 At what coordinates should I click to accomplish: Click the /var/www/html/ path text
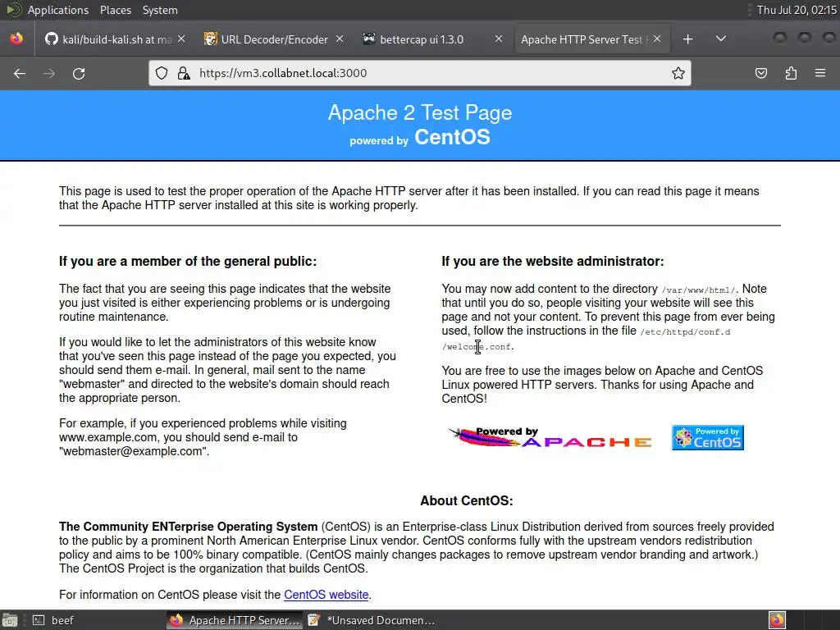[698, 290]
